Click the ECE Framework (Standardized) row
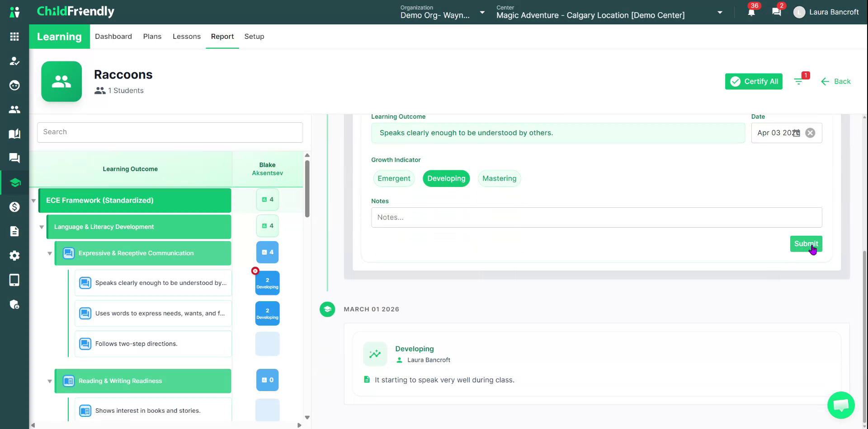This screenshot has width=868, height=429. tap(135, 201)
